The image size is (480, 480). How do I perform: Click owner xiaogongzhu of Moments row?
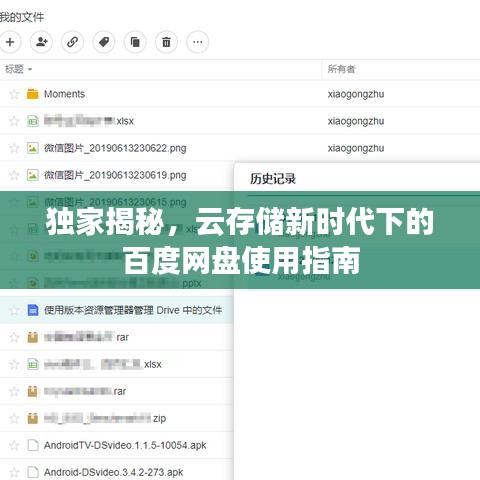(x=356, y=94)
